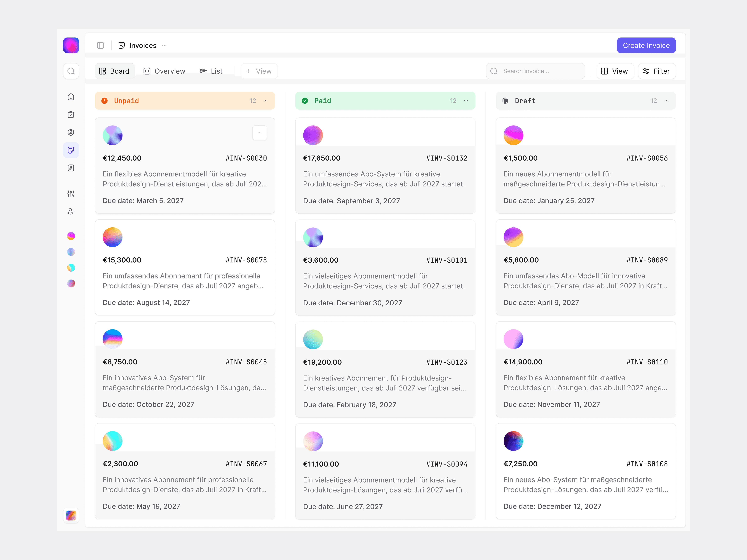Select the pink-orange gradient workspace swatch

point(71,236)
